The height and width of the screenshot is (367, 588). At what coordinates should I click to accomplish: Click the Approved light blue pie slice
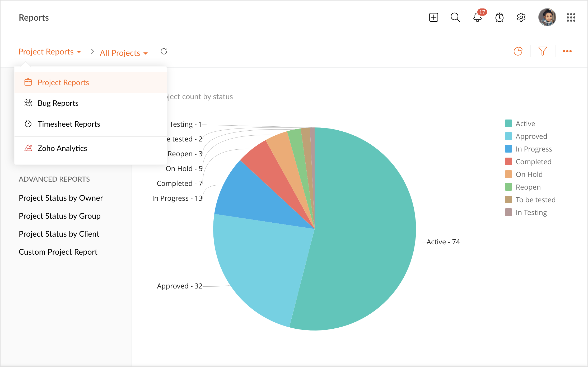[262, 264]
